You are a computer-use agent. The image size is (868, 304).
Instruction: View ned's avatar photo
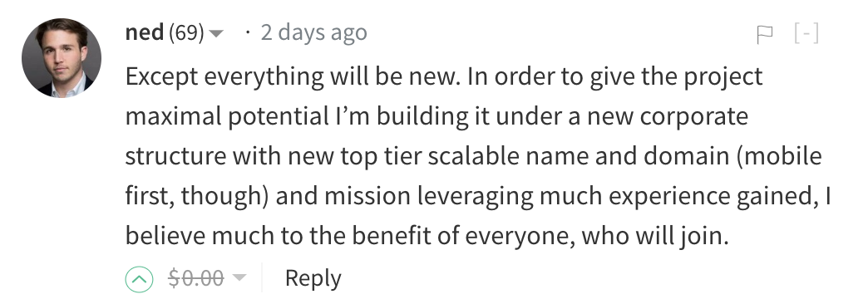click(62, 58)
